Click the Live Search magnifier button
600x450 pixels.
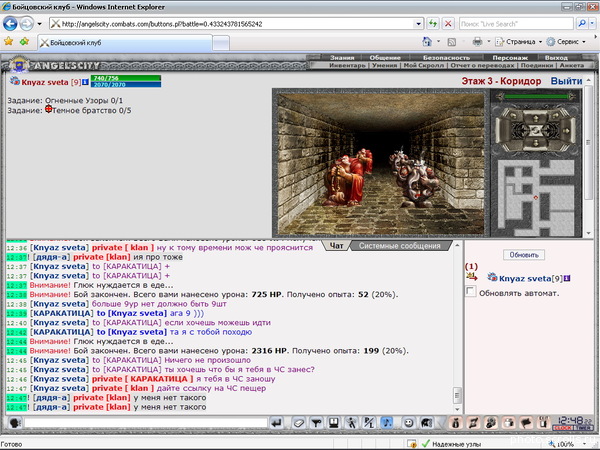click(x=582, y=24)
